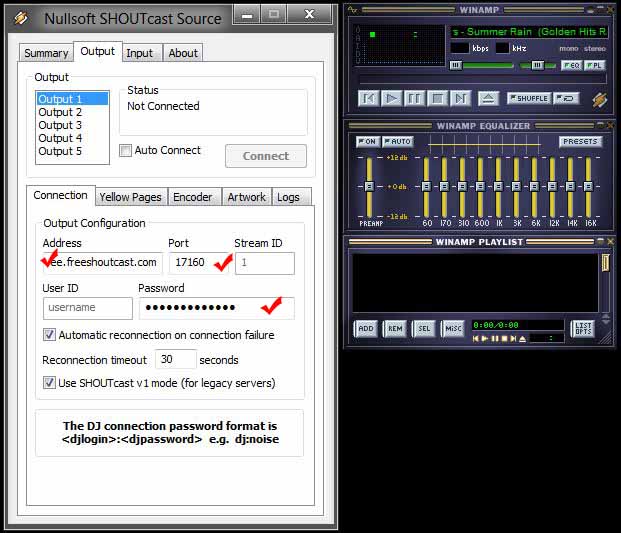621x533 pixels.
Task: Click the Address input field
Action: coord(103,263)
